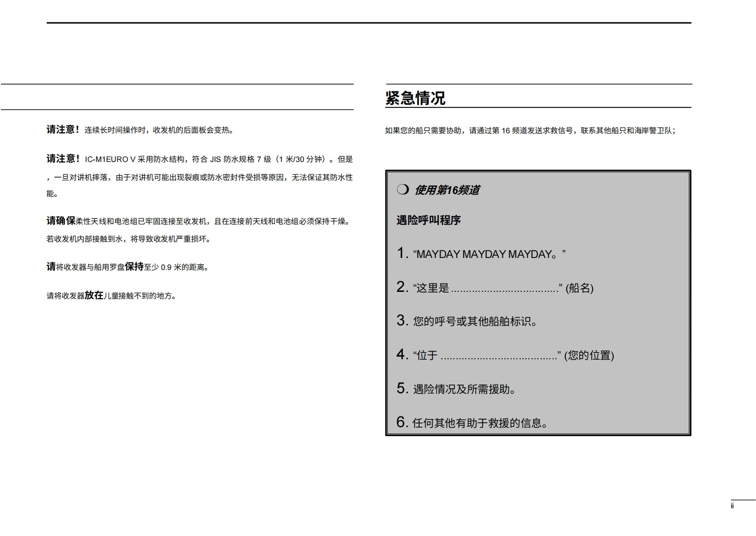This screenshot has height=536, width=756.
Task: Click the circle bullet beside 使用第16频道
Action: coord(403,190)
